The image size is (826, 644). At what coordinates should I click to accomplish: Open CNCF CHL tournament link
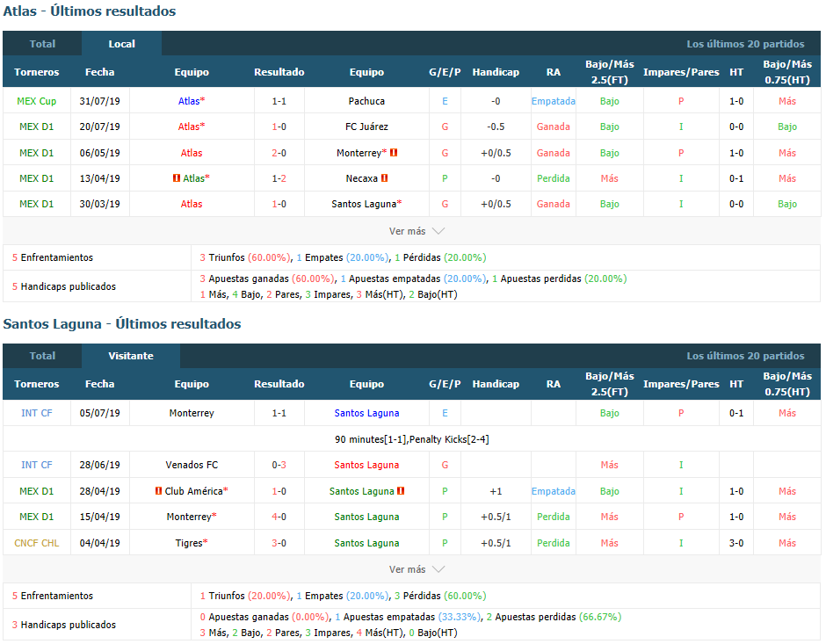(x=36, y=543)
